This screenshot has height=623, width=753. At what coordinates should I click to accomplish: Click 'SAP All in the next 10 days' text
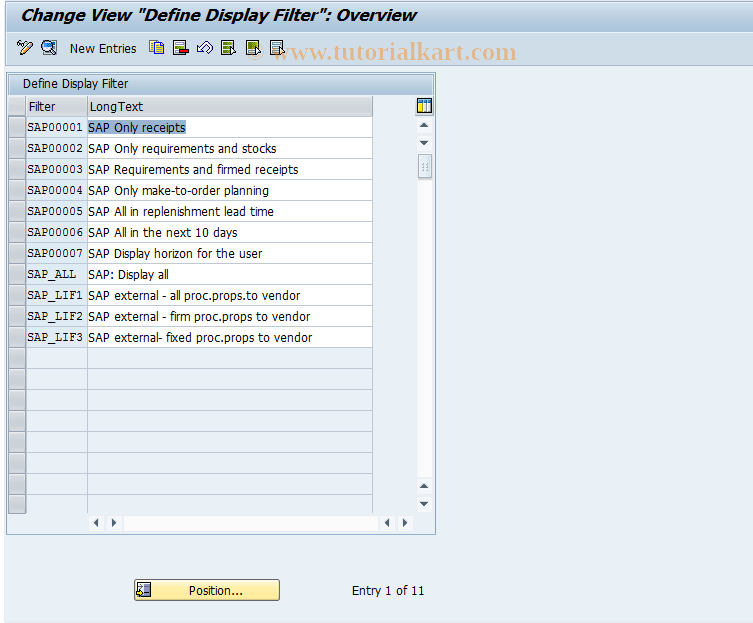(163, 232)
